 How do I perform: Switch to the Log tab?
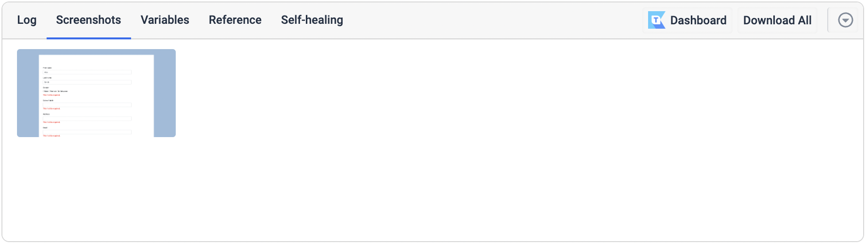tap(27, 20)
